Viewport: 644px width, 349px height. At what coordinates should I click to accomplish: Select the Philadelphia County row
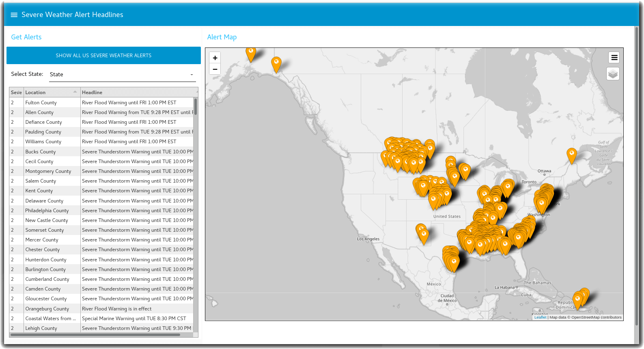coord(101,211)
